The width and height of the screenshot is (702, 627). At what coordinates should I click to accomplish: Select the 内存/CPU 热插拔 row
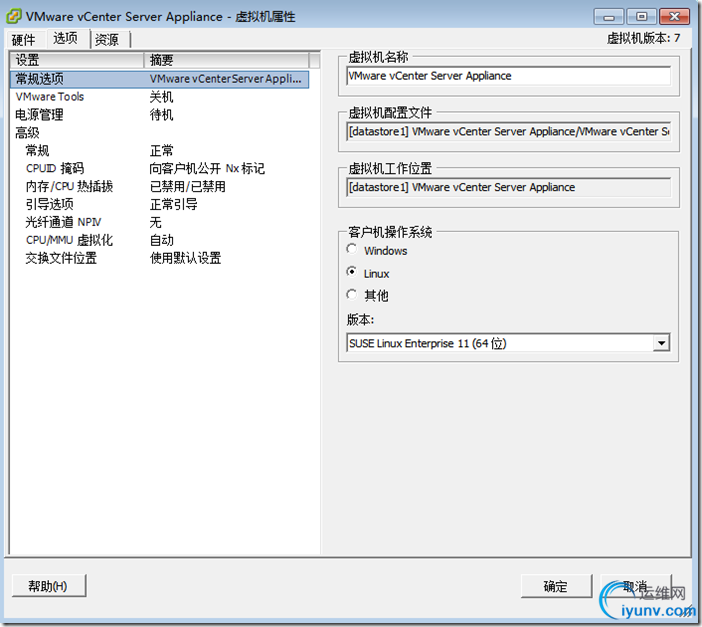point(159,186)
